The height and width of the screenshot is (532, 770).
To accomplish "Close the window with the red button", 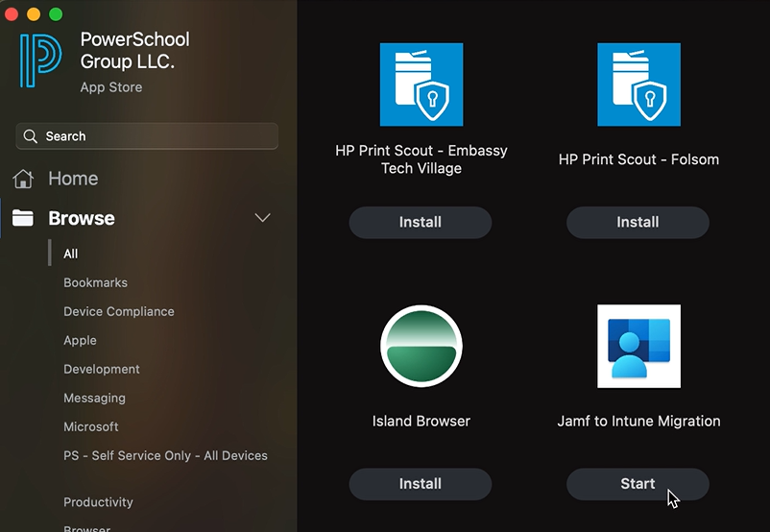I will coord(12,14).
